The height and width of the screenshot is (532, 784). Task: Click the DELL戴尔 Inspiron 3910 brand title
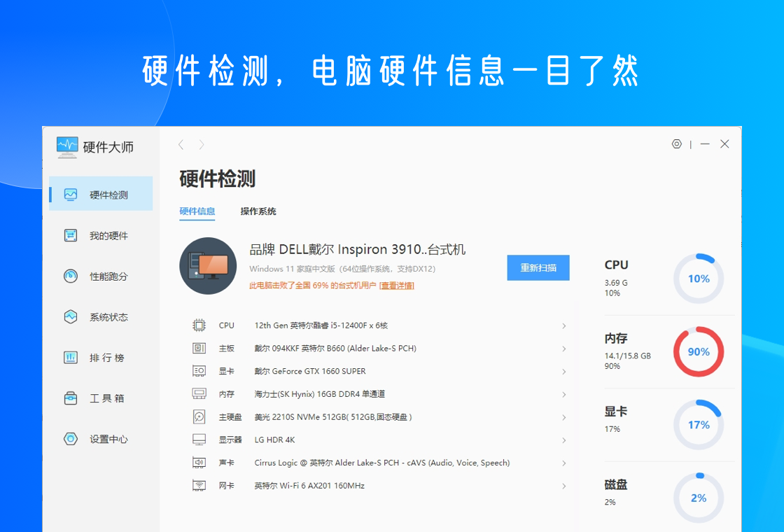point(358,249)
